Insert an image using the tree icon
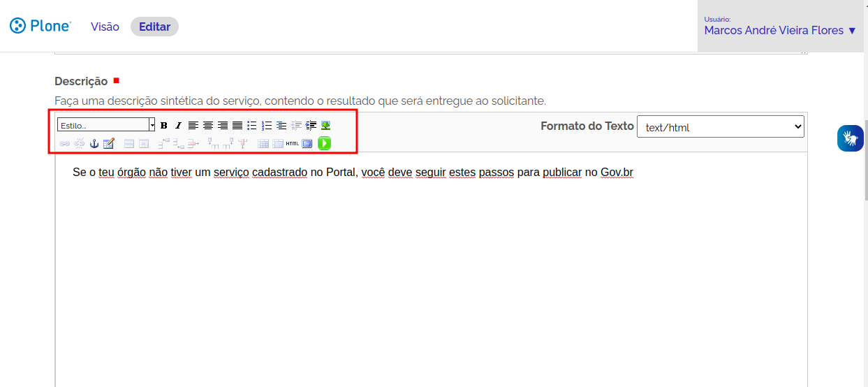This screenshot has height=387, width=868. click(325, 126)
